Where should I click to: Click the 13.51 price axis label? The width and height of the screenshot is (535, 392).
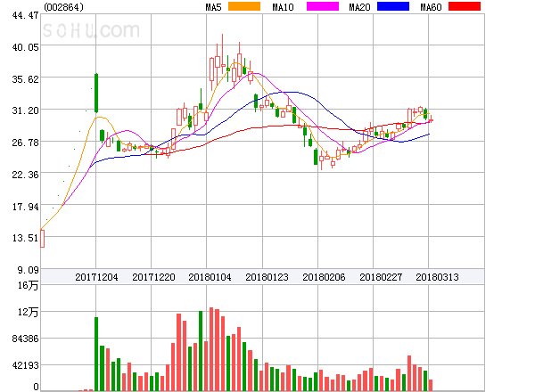(25, 238)
